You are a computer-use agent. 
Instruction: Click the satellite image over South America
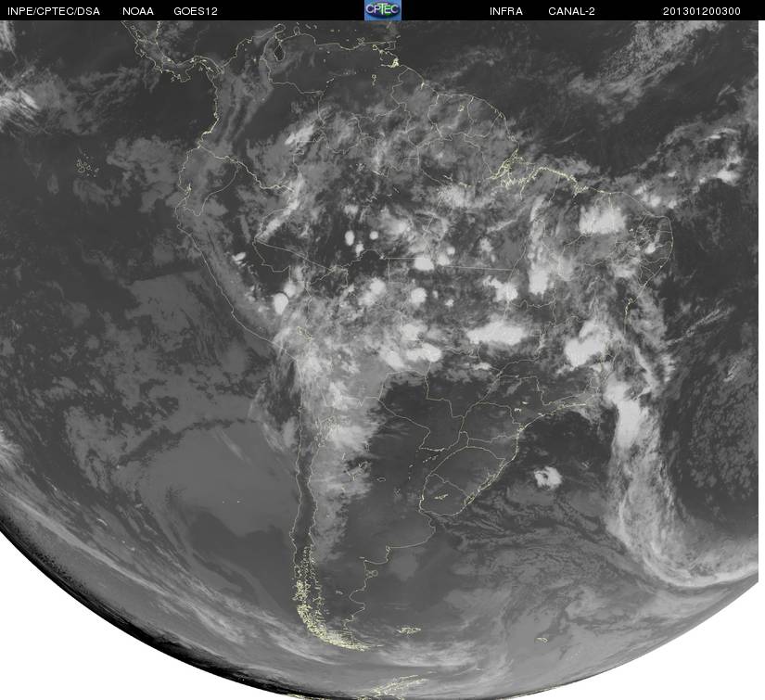click(x=379, y=360)
